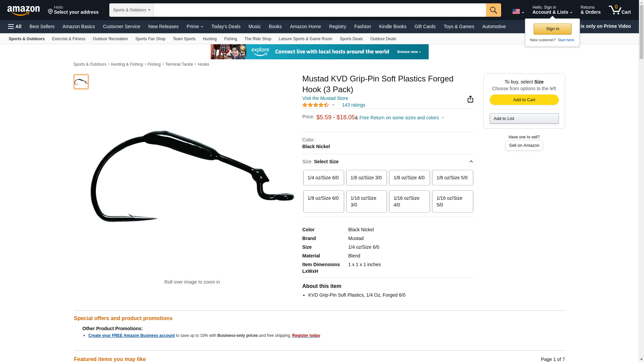Click the hook product thumbnail

81,82
